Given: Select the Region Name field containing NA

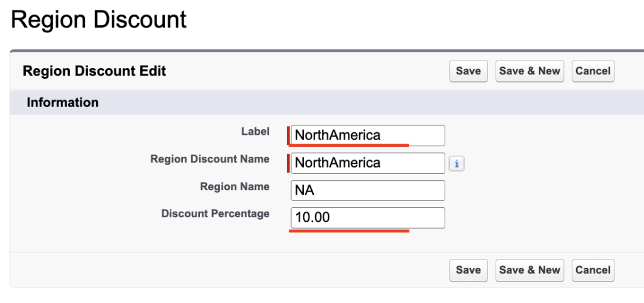Looking at the screenshot, I should click(367, 191).
